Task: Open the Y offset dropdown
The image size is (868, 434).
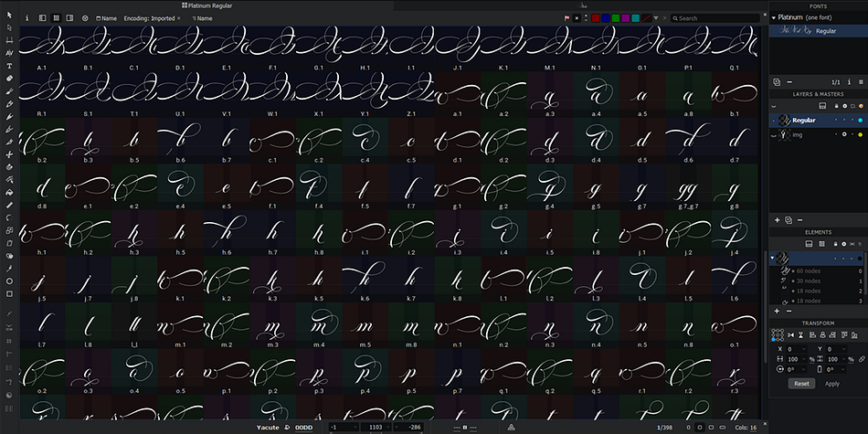Action: [843, 349]
